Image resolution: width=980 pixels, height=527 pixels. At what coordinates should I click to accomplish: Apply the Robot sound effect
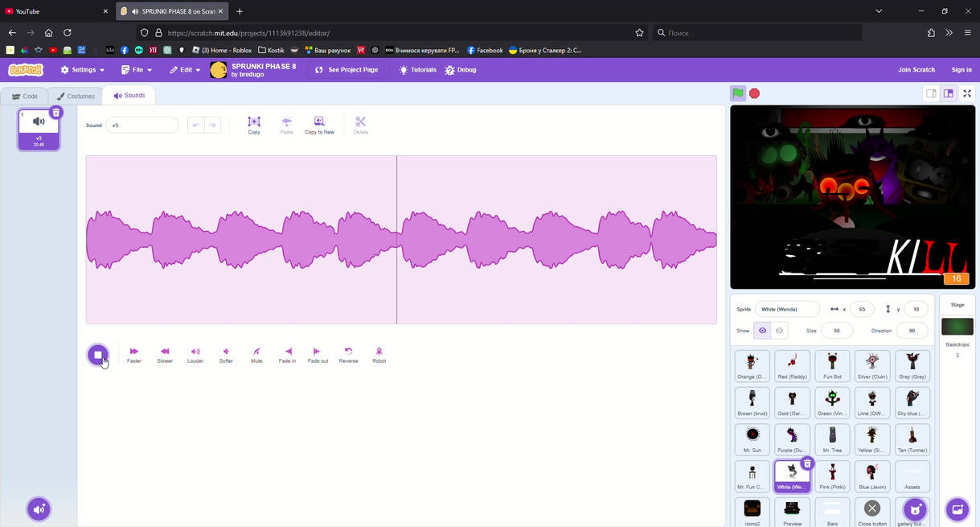(379, 355)
